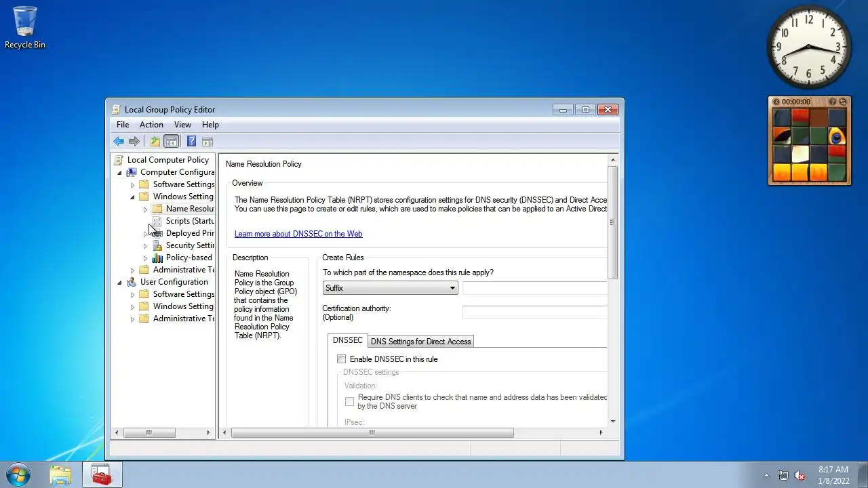The height and width of the screenshot is (488, 868).
Task: Select Deployed Printers tree item
Action: [190, 233]
